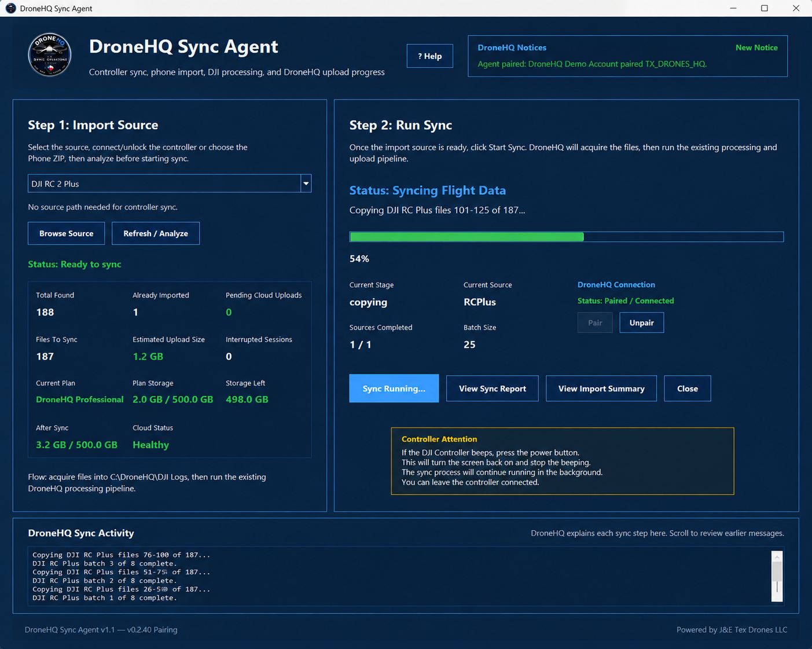Image resolution: width=812 pixels, height=649 pixels.
Task: Click the DJI RC 2 Plus combo box field
Action: point(170,184)
